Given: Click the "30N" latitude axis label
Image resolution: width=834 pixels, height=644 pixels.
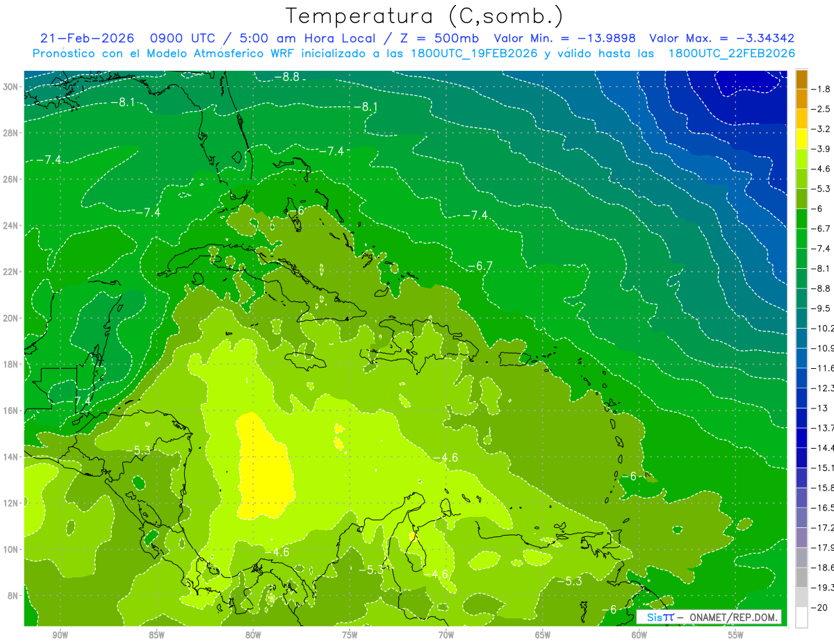Looking at the screenshot, I should (x=10, y=87).
